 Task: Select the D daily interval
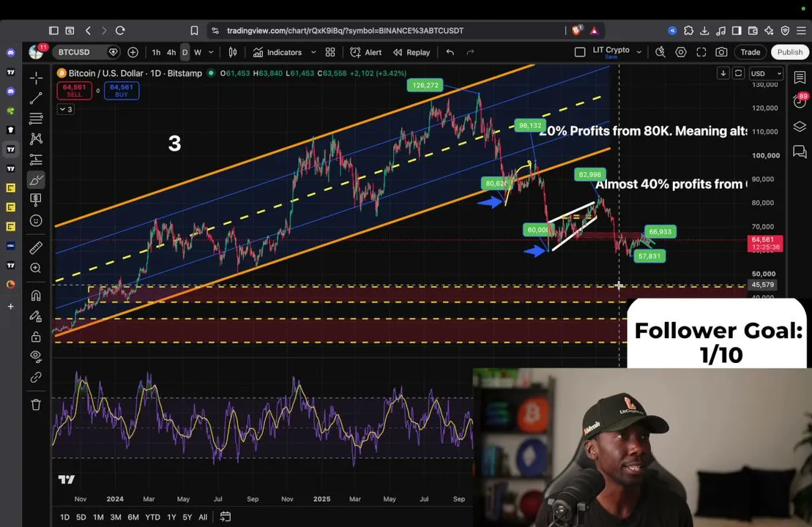click(185, 52)
